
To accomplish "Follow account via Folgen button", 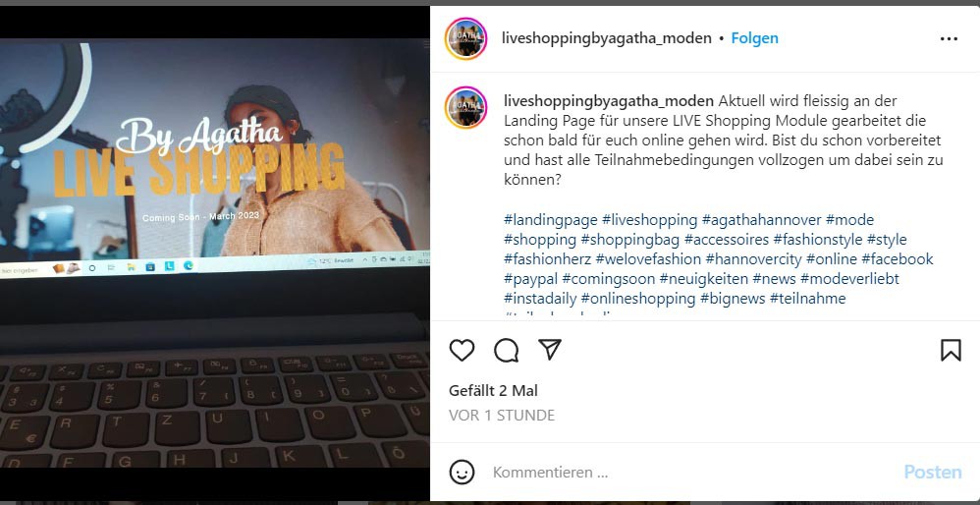I will (x=755, y=38).
